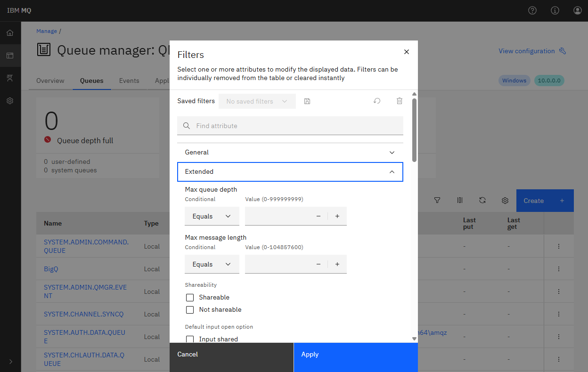Click the Find attribute search field
The image size is (588, 372).
pyautogui.click(x=290, y=126)
